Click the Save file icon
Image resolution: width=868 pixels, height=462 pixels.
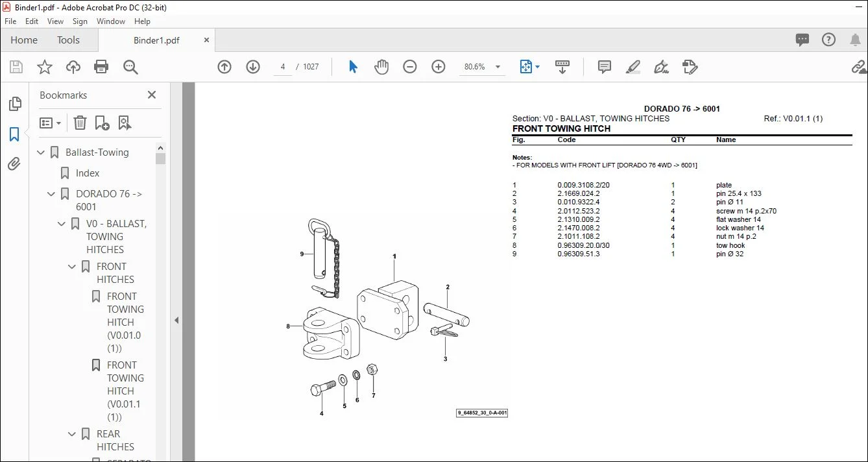(x=16, y=67)
